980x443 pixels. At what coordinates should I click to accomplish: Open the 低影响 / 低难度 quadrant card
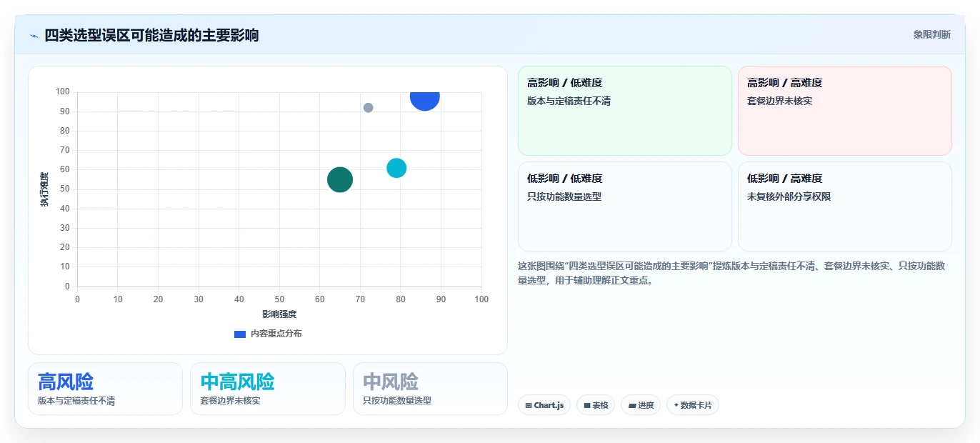pyautogui.click(x=625, y=206)
